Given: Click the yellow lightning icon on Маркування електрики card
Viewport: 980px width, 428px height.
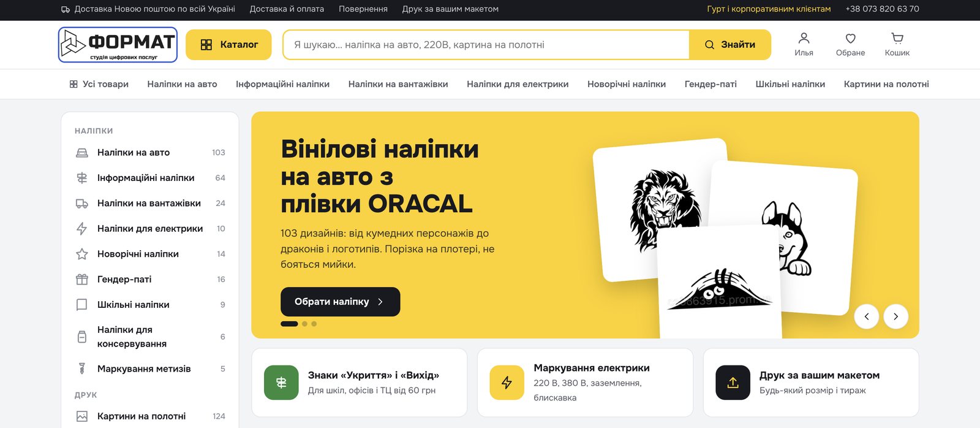Looking at the screenshot, I should coord(507,383).
